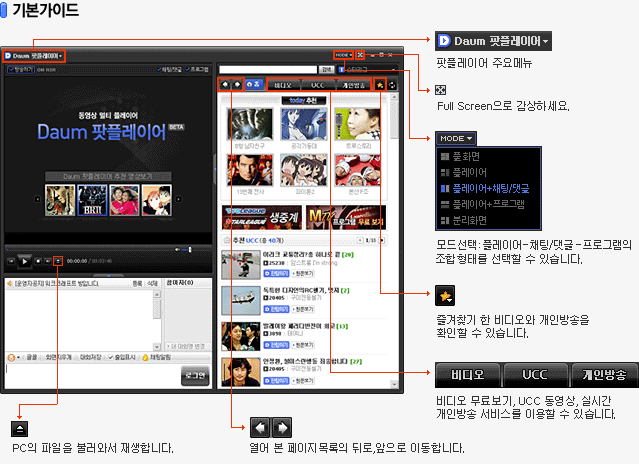Open the first recommended video thumbnail in the player area
The width and height of the screenshot is (639, 464).
pos(60,200)
